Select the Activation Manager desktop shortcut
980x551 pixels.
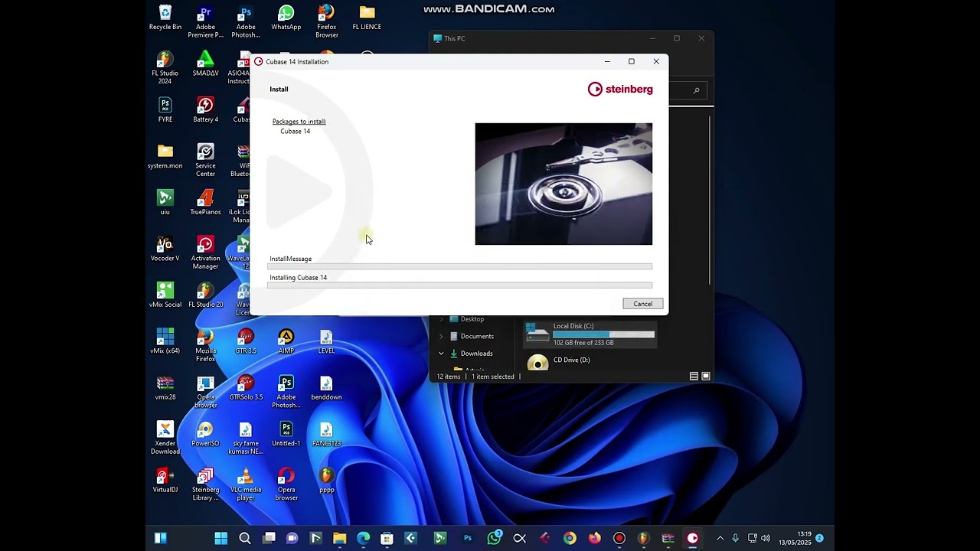coord(205,253)
